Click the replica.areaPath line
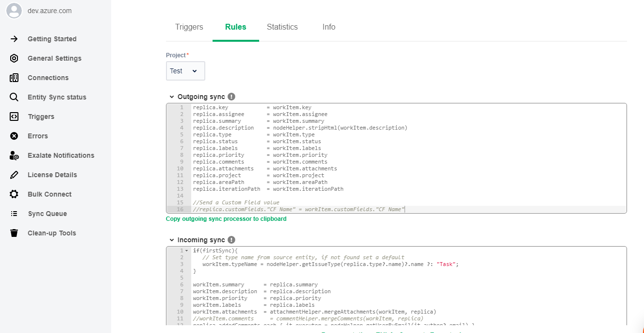 coord(260,182)
